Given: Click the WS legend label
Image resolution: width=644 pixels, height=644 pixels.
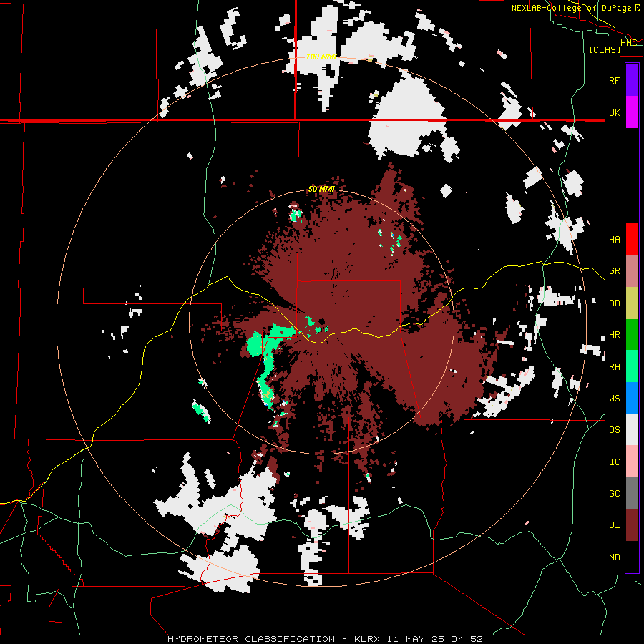Looking at the screenshot, I should pyautogui.click(x=614, y=399).
